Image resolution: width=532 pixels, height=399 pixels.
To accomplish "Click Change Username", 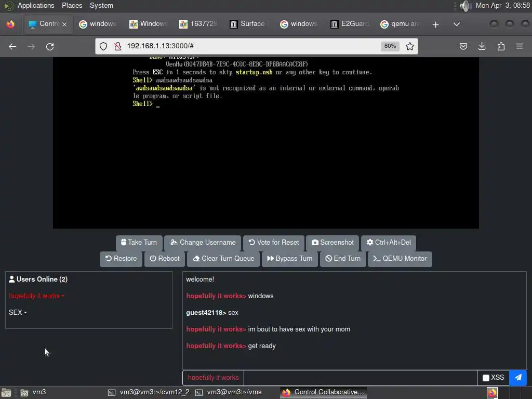I will [203, 243].
